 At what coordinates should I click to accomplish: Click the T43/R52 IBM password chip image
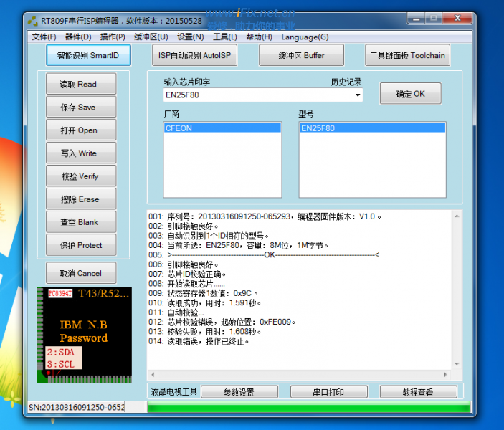coord(84,335)
